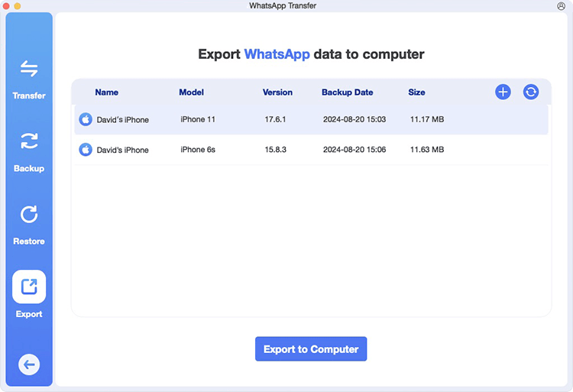Viewport: 573px width, 392px height.
Task: Click the Restore label in sidebar
Action: 29,241
